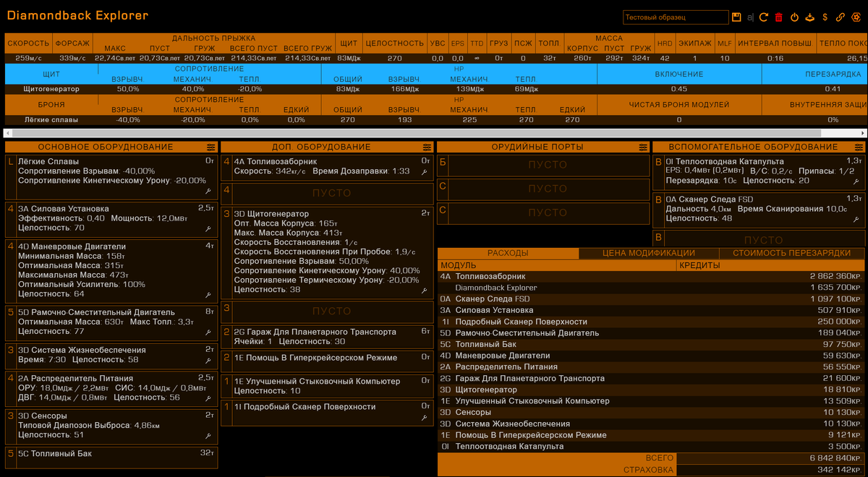Click the power reset icon
Screen dimensions: 868x477
tap(794, 17)
